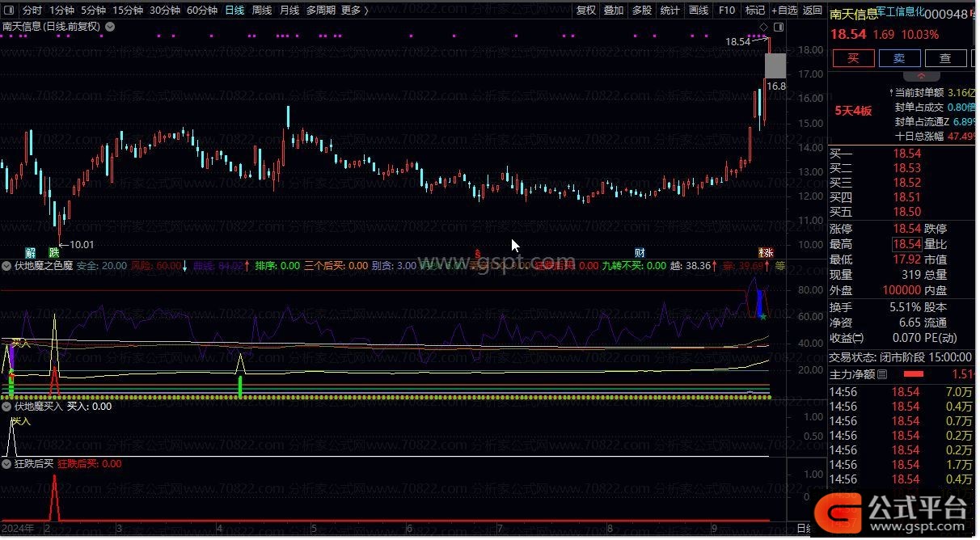Image resolution: width=980 pixels, height=540 pixels.
Task: Select the 1分钟 period tab
Action: 61,11
